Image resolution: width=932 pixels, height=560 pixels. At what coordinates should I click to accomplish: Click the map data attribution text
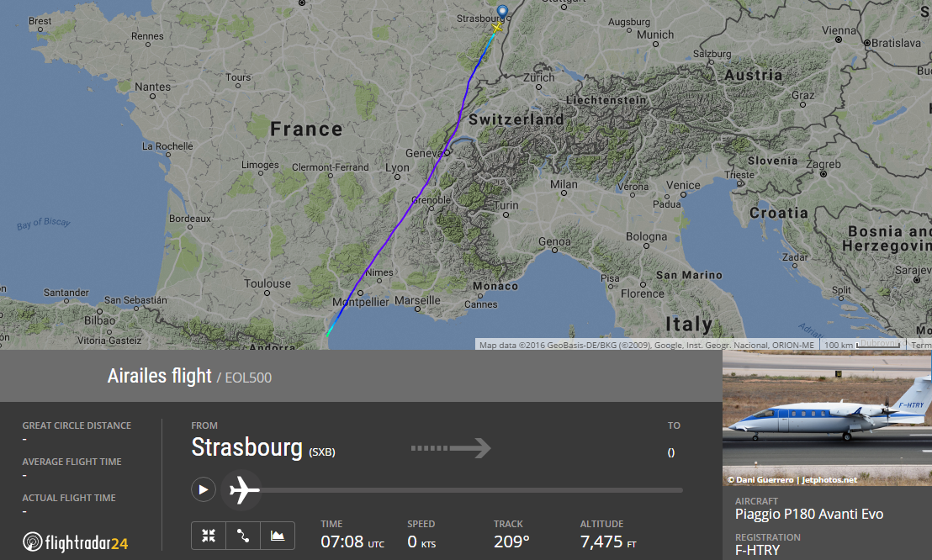(647, 345)
